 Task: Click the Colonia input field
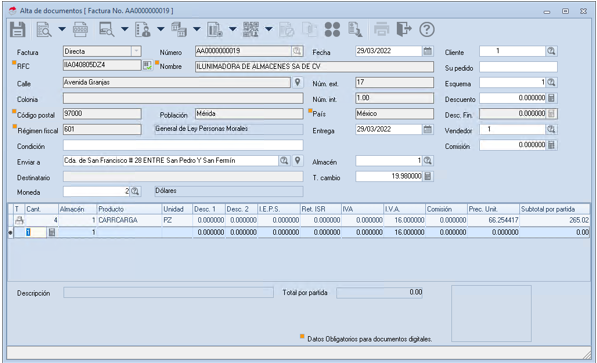(x=183, y=98)
